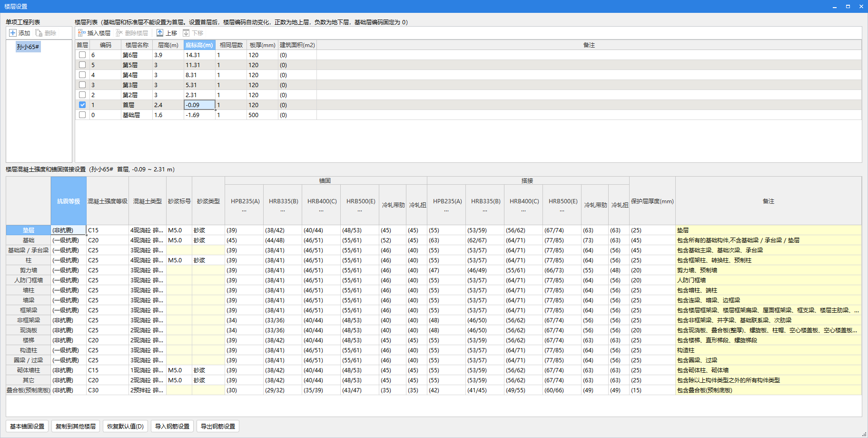This screenshot has width=868, height=438.
Task: Click the 导出钢筋设置 button
Action: point(218,426)
